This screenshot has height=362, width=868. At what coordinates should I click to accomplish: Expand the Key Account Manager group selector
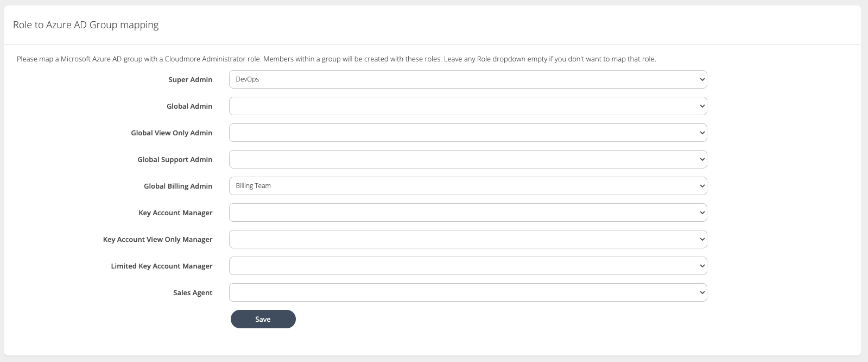pos(468,213)
